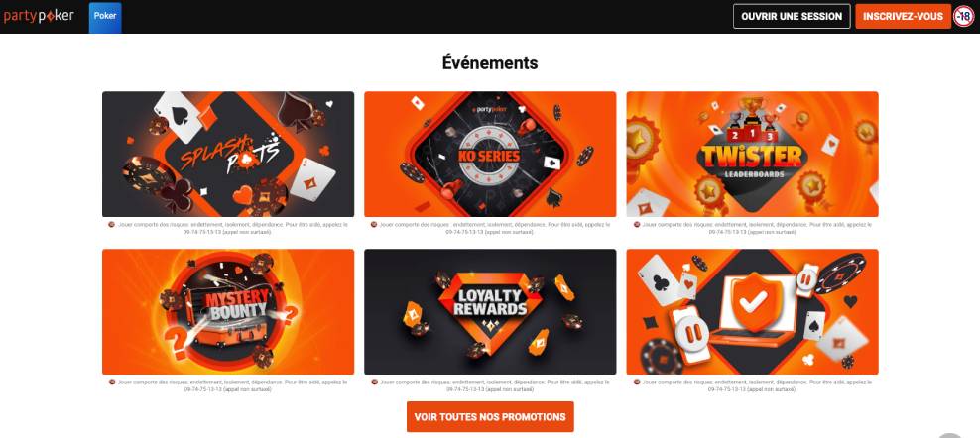Viewport: 980px width, 438px height.
Task: Select the Poker tab
Action: (x=105, y=17)
